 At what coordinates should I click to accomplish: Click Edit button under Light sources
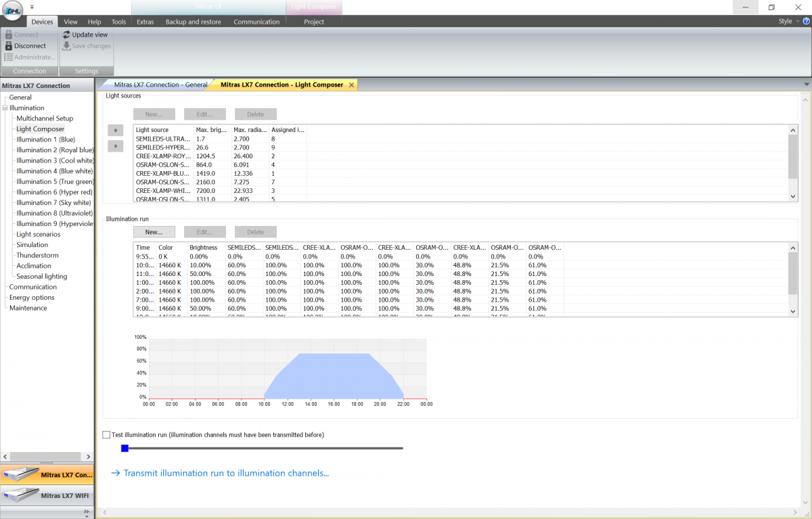(x=204, y=114)
